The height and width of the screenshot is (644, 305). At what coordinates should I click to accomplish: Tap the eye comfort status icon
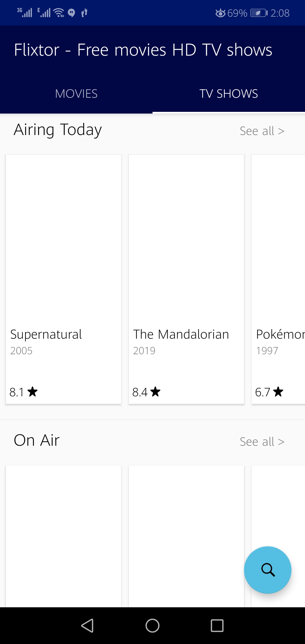[220, 13]
